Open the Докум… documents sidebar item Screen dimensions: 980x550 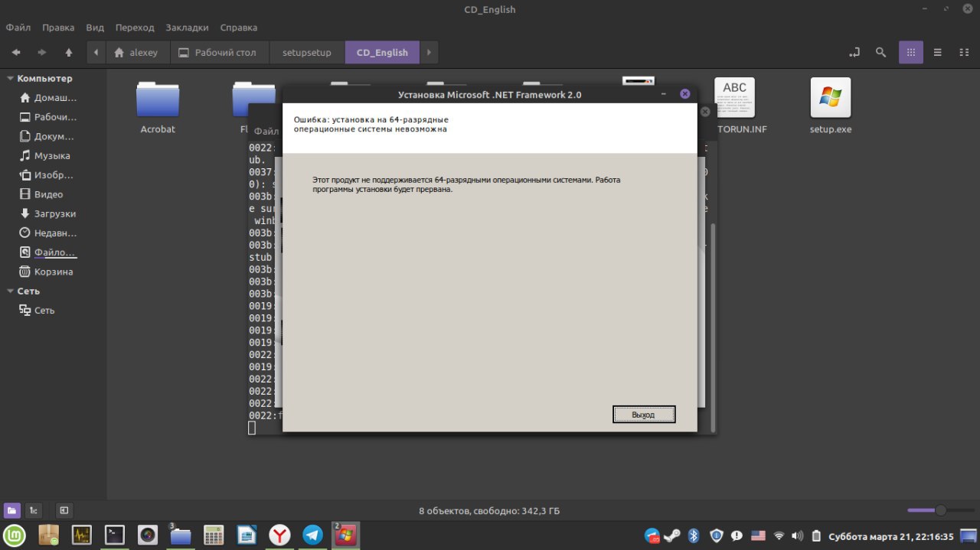point(47,136)
